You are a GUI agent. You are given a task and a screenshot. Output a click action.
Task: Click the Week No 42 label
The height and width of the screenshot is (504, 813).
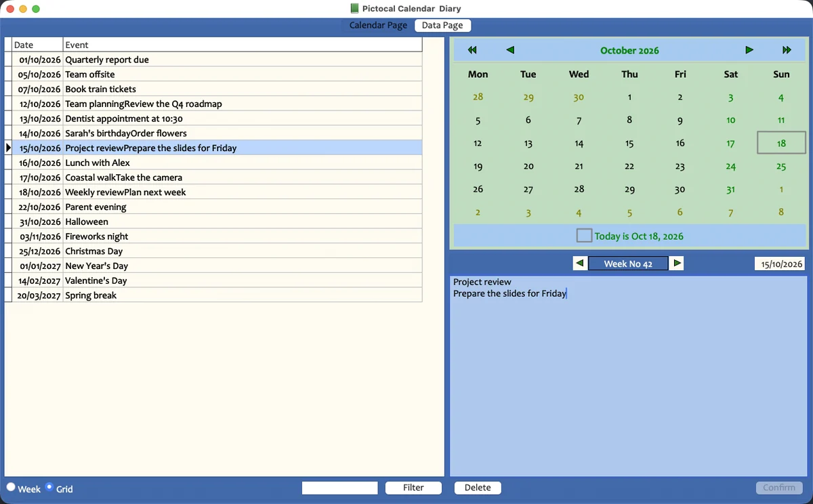click(628, 264)
